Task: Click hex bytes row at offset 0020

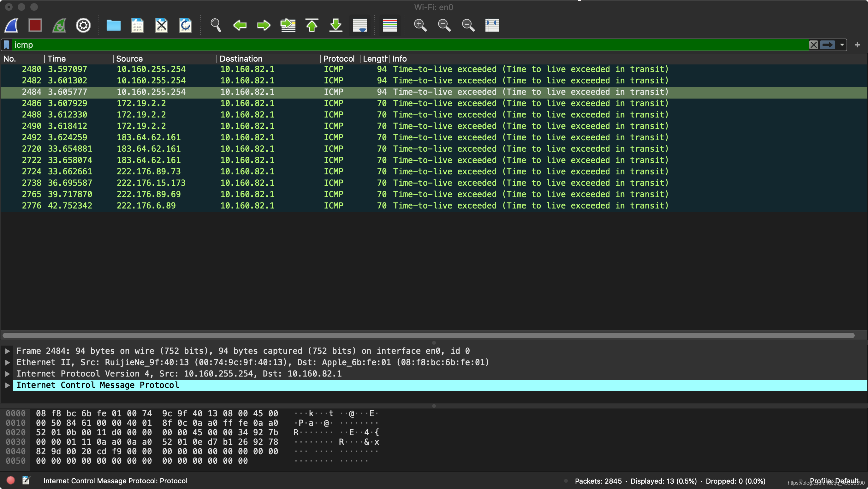Action: pos(157,432)
